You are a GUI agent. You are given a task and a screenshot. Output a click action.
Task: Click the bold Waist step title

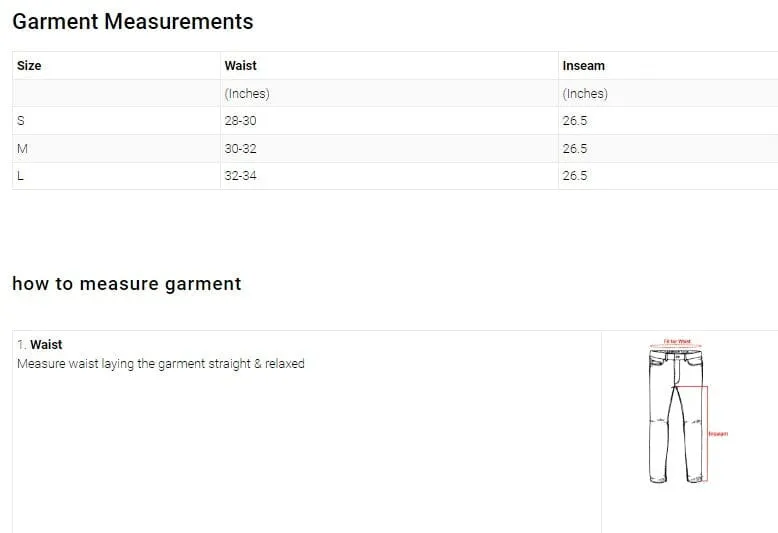pyautogui.click(x=46, y=344)
